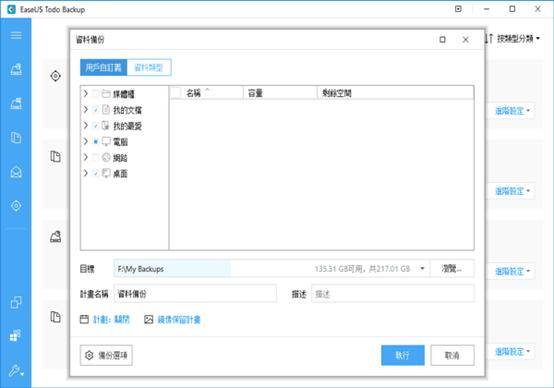Click the target icon of the top backup card
This screenshot has width=554, height=388.
click(55, 76)
